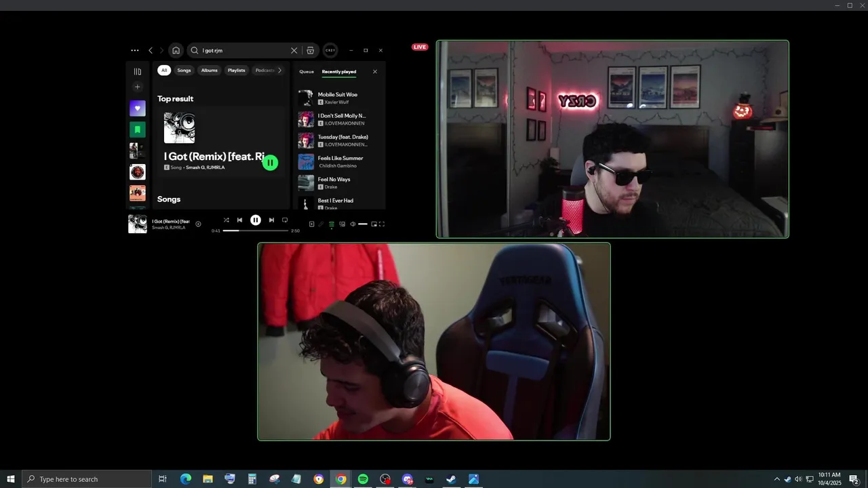Go back in Spotify navigation
The width and height of the screenshot is (868, 488).
(x=151, y=50)
